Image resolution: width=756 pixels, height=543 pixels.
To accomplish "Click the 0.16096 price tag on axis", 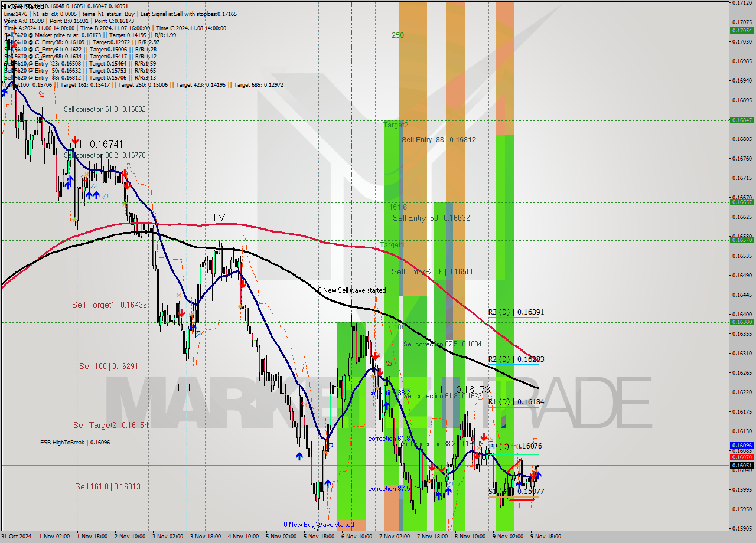I will (x=741, y=446).
